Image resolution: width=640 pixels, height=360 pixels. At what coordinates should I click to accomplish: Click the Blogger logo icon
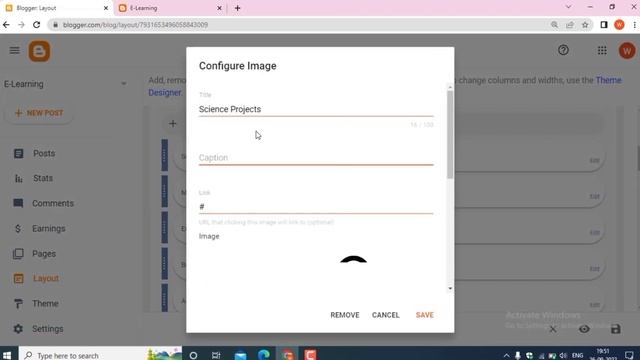coord(39,51)
